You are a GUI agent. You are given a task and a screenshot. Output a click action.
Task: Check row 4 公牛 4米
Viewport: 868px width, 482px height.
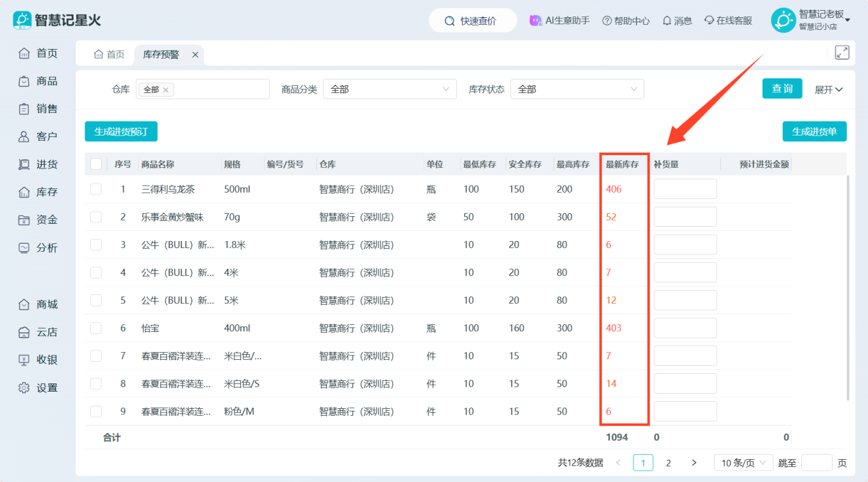[x=96, y=272]
